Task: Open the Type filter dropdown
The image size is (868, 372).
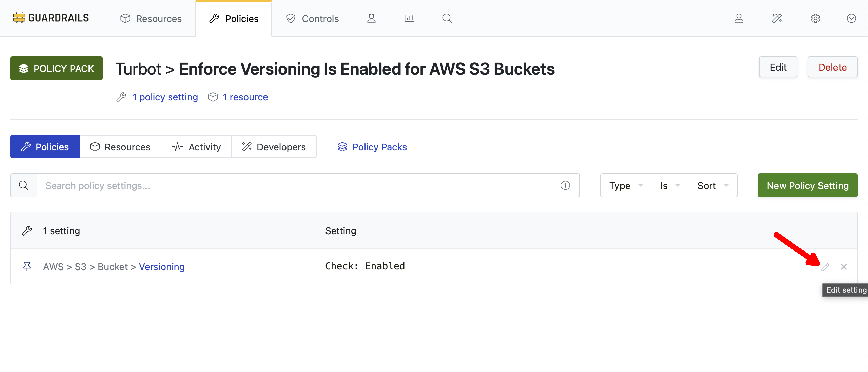Action: tap(626, 185)
